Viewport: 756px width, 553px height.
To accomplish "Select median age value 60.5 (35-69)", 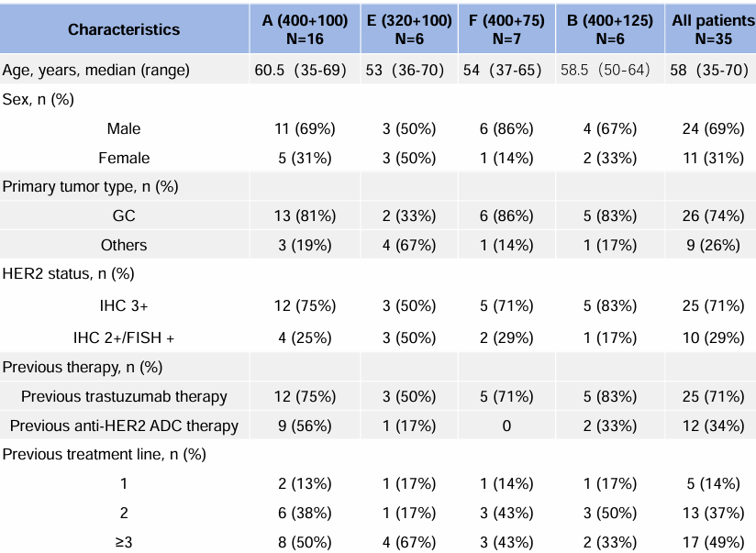I will click(301, 71).
